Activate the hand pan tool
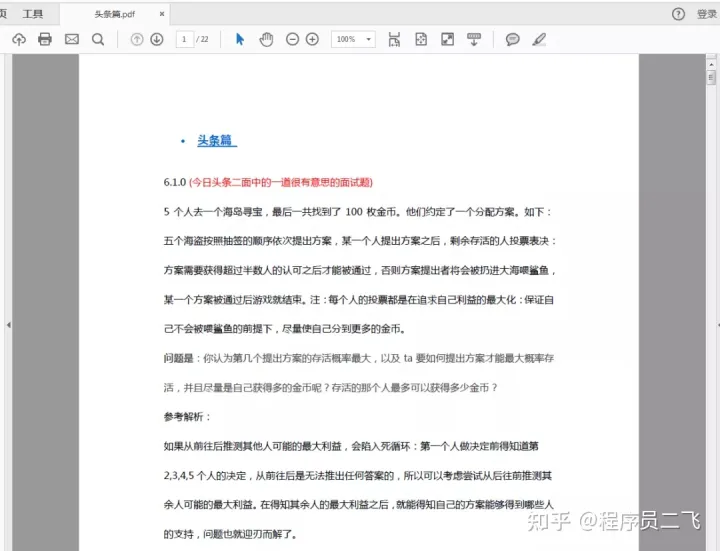 point(266,39)
